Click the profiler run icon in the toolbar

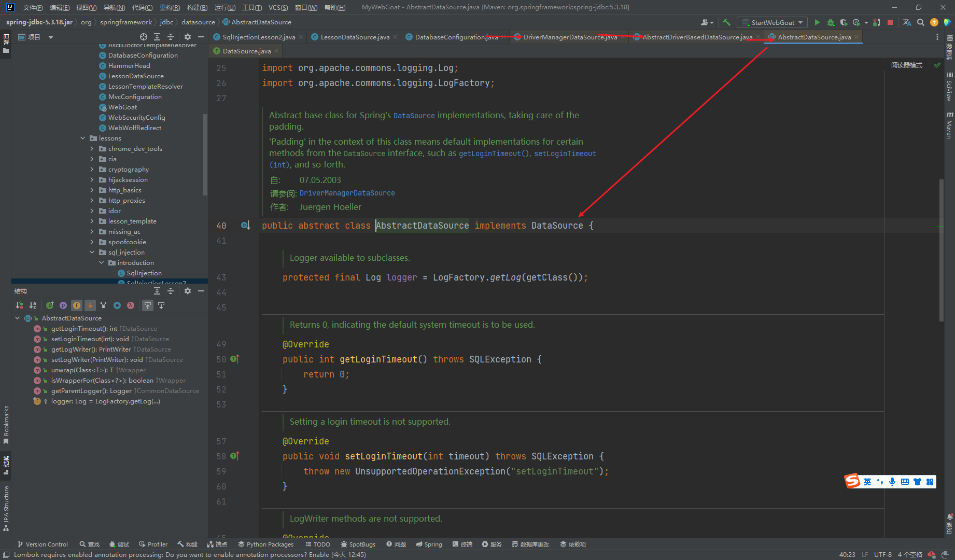click(856, 22)
